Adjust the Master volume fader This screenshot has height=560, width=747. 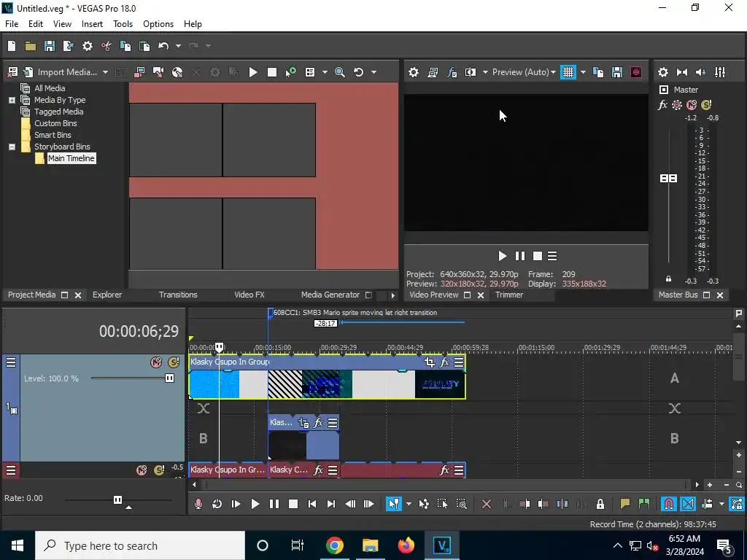(668, 178)
